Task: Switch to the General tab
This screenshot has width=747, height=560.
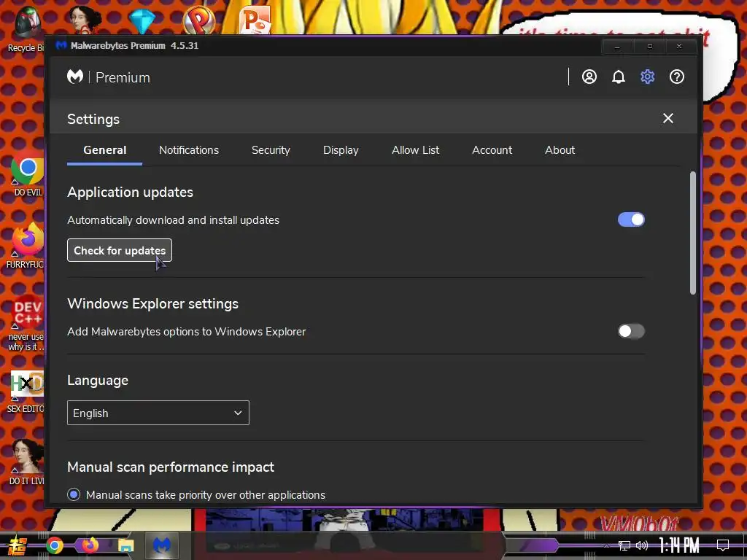Action: [105, 150]
